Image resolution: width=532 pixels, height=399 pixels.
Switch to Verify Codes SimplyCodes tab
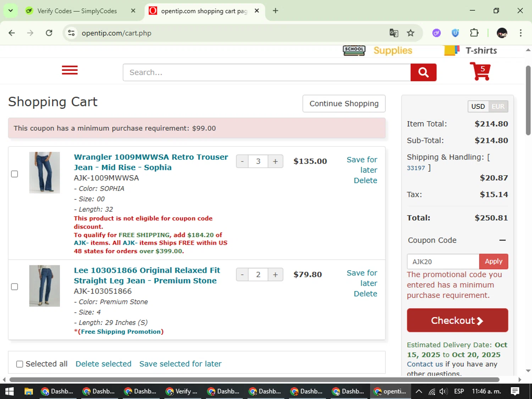(x=77, y=11)
